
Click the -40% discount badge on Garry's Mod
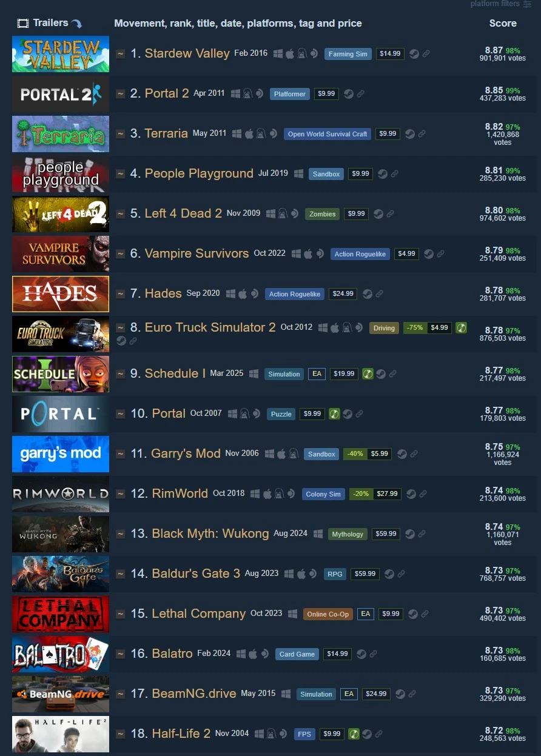(355, 454)
